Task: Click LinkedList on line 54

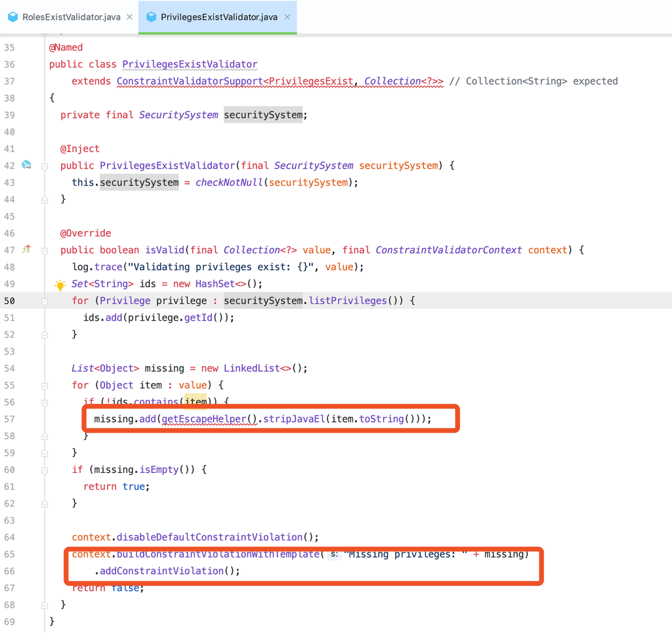Action: coord(251,369)
